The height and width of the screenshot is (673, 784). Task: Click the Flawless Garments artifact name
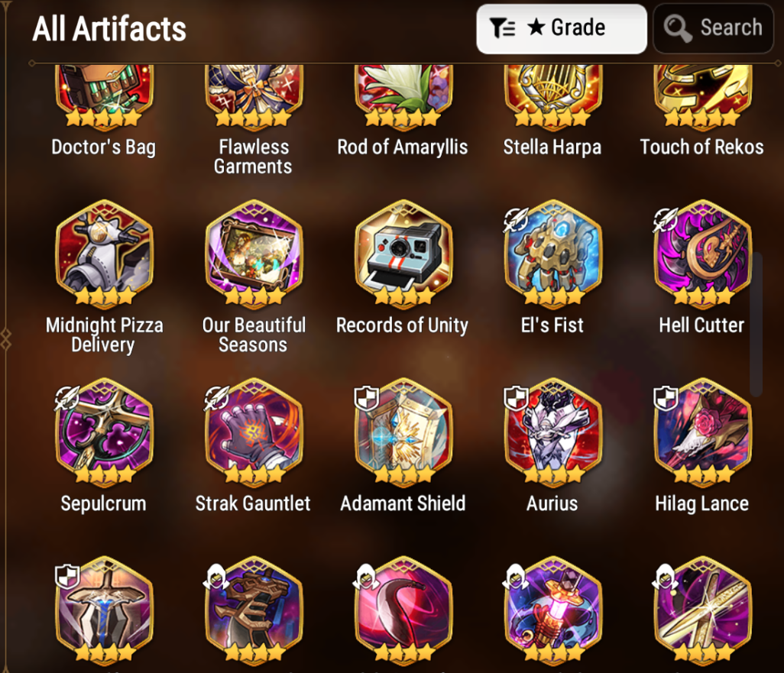point(254,157)
